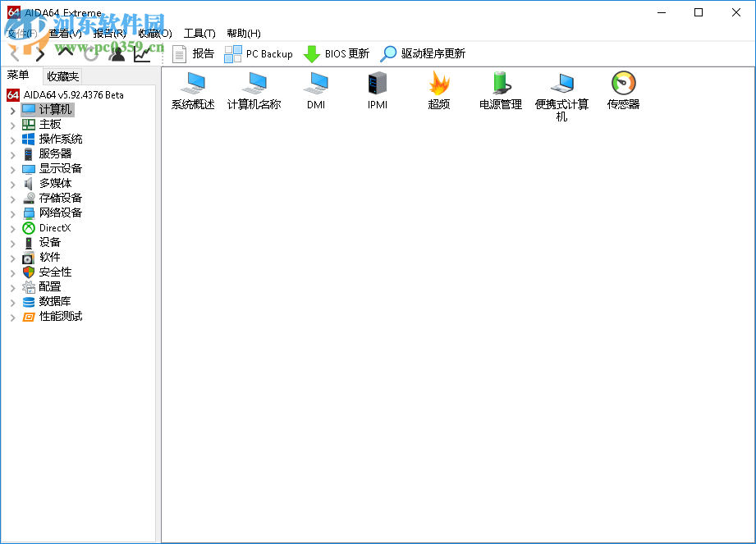Switch to the 收藏夹 tab
The width and height of the screenshot is (756, 544).
click(x=65, y=75)
